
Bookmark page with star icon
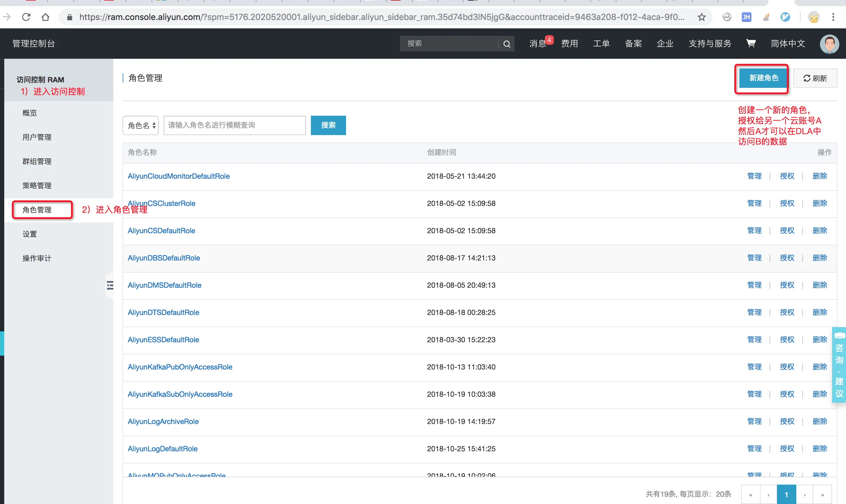tap(701, 17)
